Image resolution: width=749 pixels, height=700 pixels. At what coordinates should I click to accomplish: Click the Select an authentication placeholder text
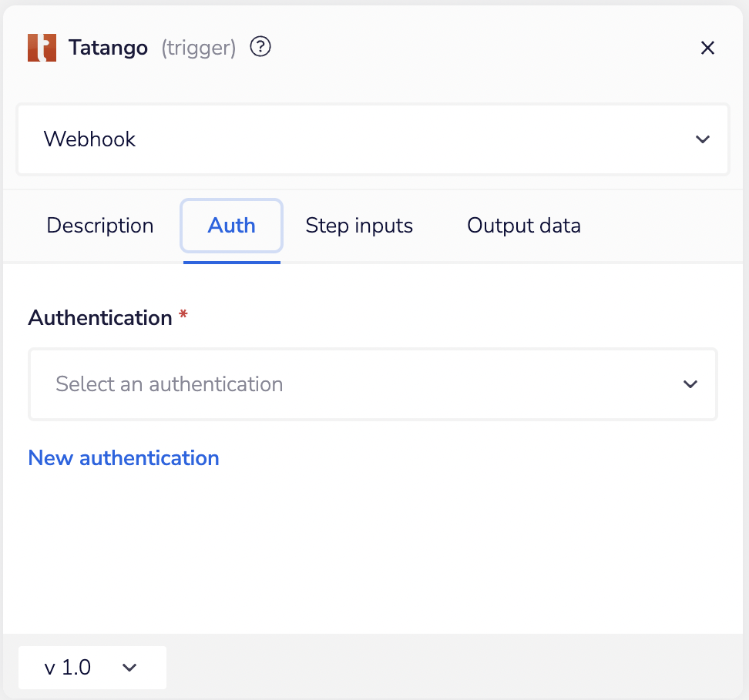click(x=170, y=384)
